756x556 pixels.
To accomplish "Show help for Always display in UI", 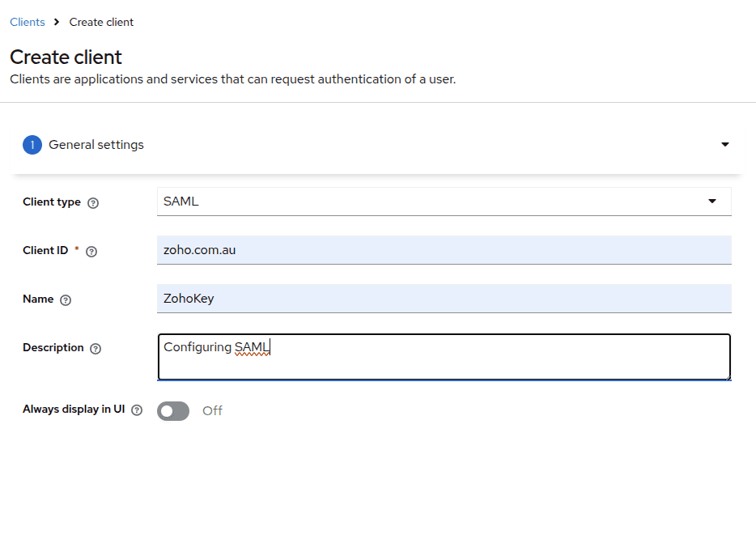I will click(x=137, y=410).
